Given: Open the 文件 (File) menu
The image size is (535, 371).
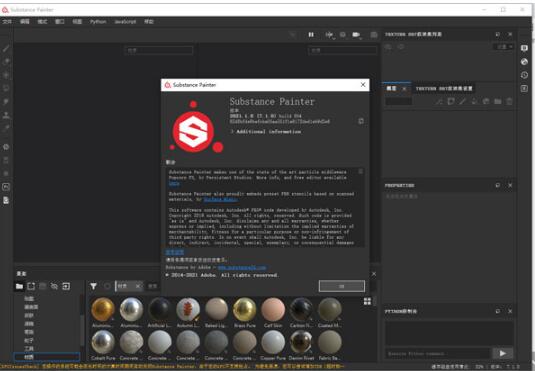Looking at the screenshot, I should (x=7, y=22).
